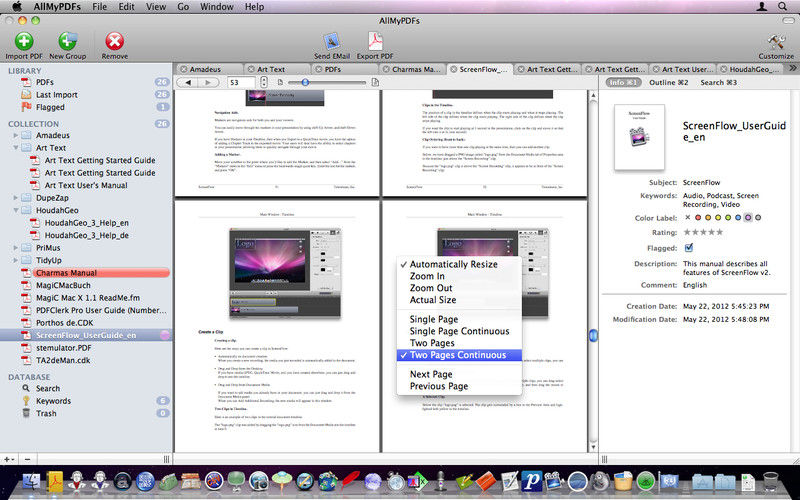Go to next page with forward arrow
Screen dimensions: 800x500
tap(208, 82)
